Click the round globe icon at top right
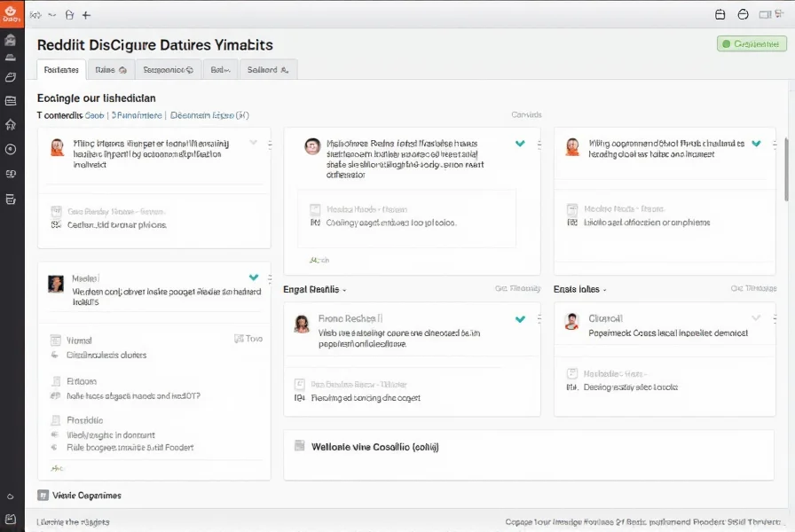795x532 pixels. 744,15
